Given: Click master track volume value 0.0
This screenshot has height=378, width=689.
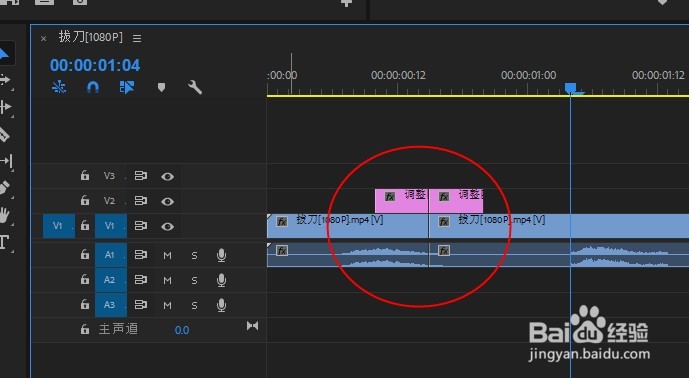Looking at the screenshot, I should (181, 330).
